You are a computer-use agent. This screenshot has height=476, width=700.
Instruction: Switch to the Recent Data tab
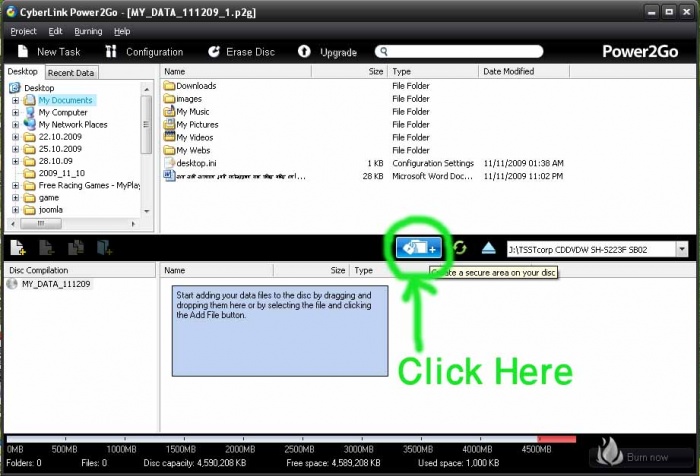click(x=71, y=73)
